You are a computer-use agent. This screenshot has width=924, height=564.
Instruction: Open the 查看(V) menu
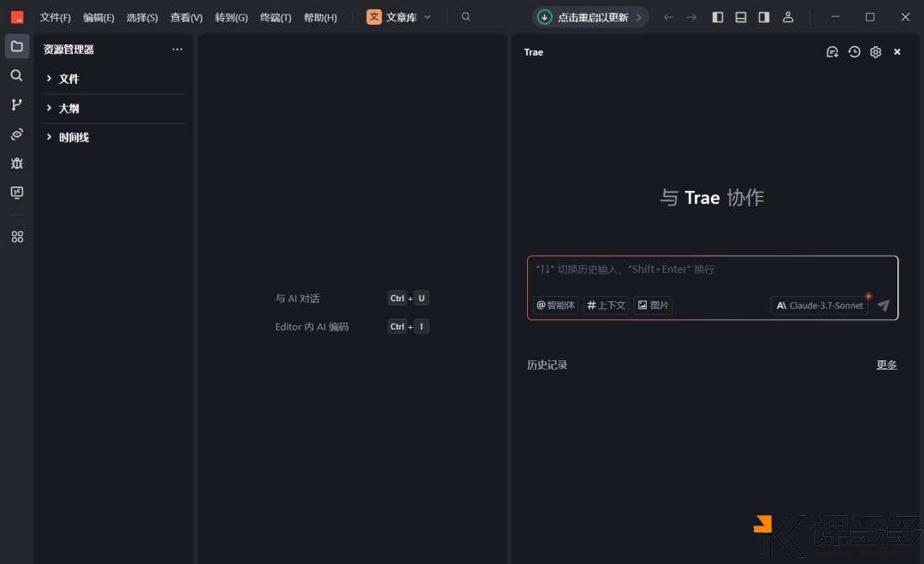[187, 18]
